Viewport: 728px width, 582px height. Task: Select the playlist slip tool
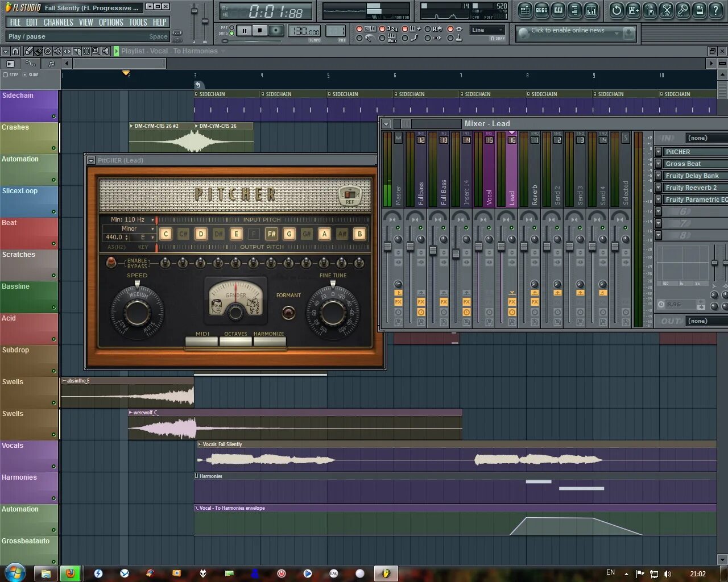[67, 51]
